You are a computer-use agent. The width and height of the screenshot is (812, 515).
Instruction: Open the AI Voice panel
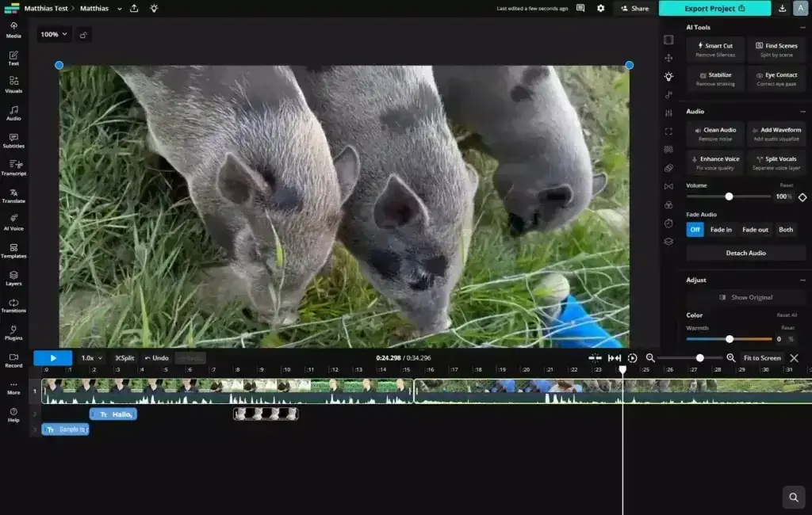point(13,223)
